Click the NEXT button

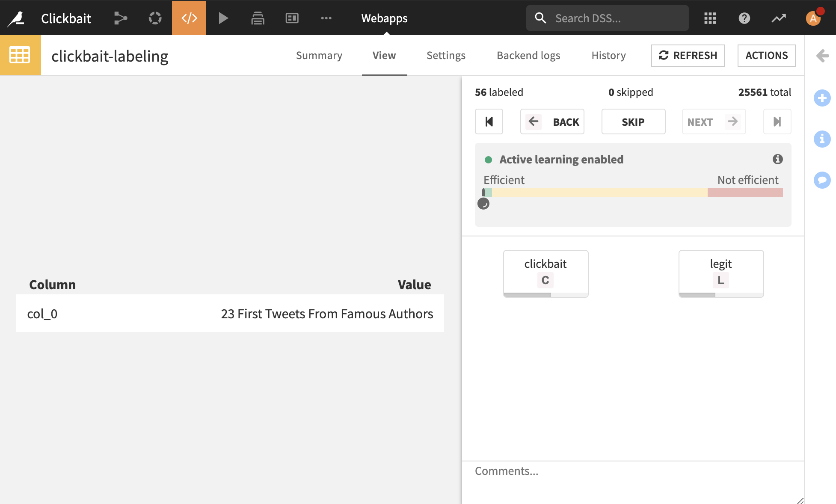click(x=714, y=122)
